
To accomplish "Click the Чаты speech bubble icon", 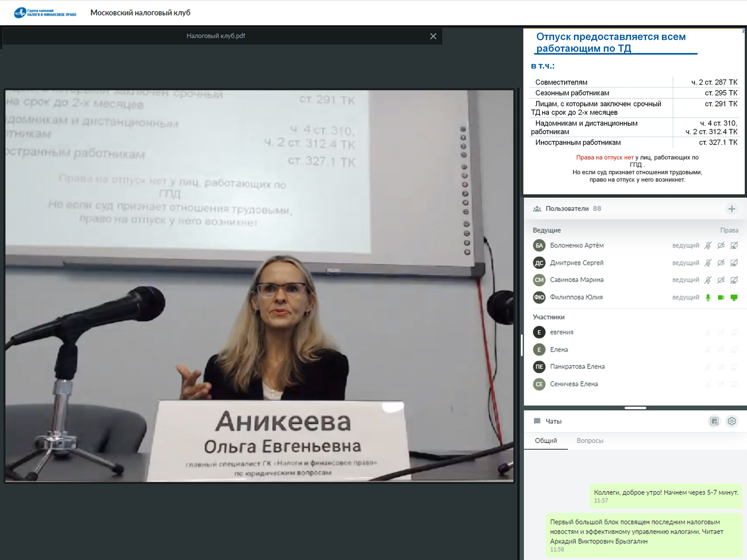I will pyautogui.click(x=537, y=421).
